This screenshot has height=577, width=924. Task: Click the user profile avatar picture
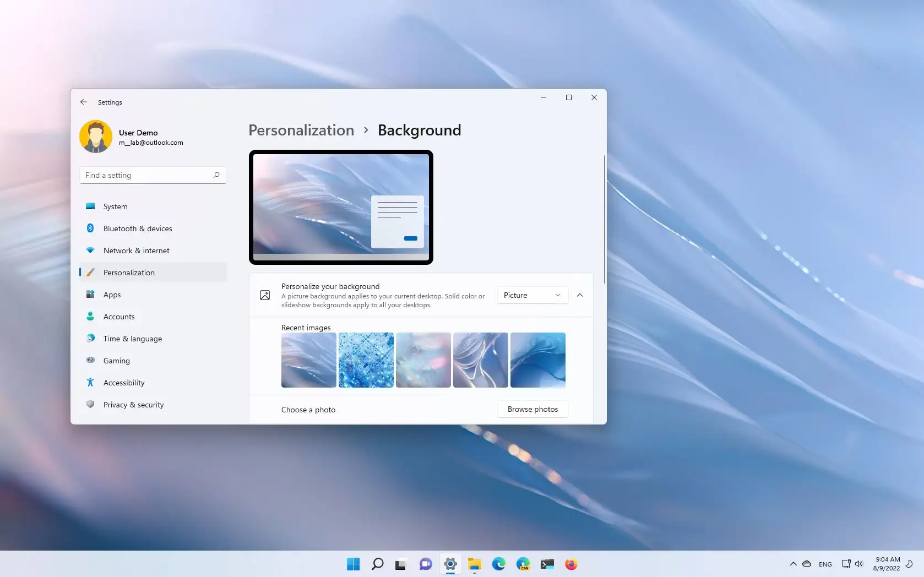tap(96, 137)
